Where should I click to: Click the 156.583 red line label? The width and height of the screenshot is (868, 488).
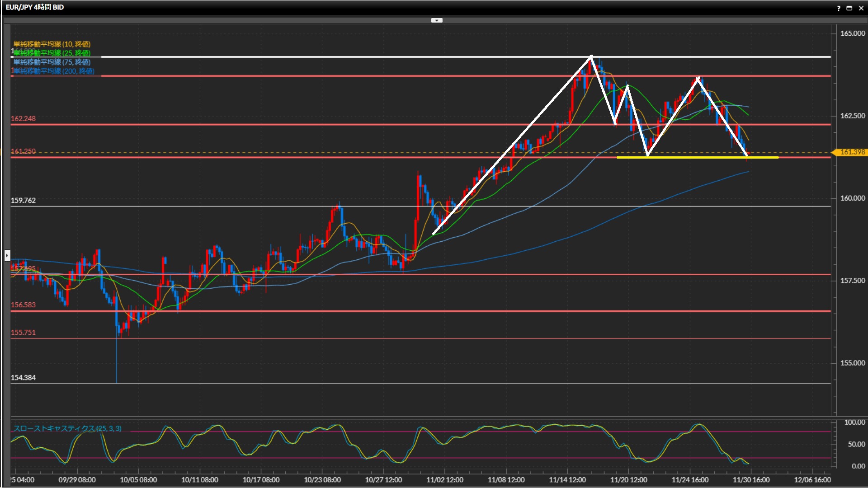click(23, 305)
